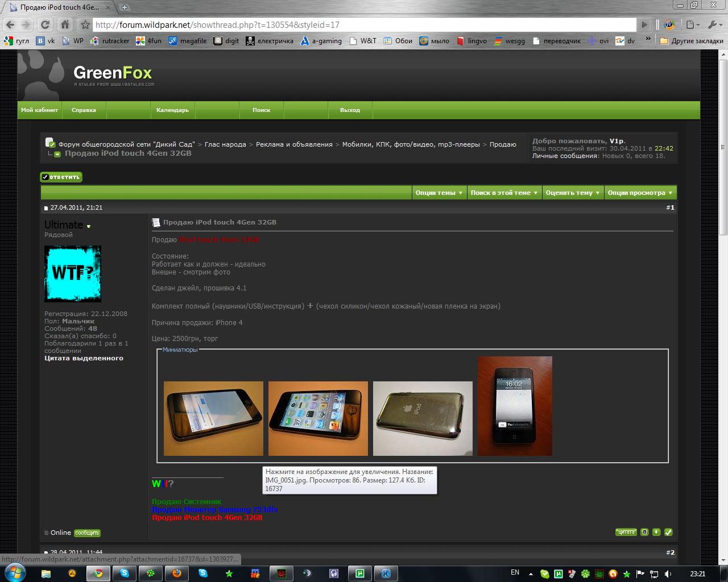The width and height of the screenshot is (728, 582).
Task: Click the go arrow at the address bar end
Action: [644, 24]
